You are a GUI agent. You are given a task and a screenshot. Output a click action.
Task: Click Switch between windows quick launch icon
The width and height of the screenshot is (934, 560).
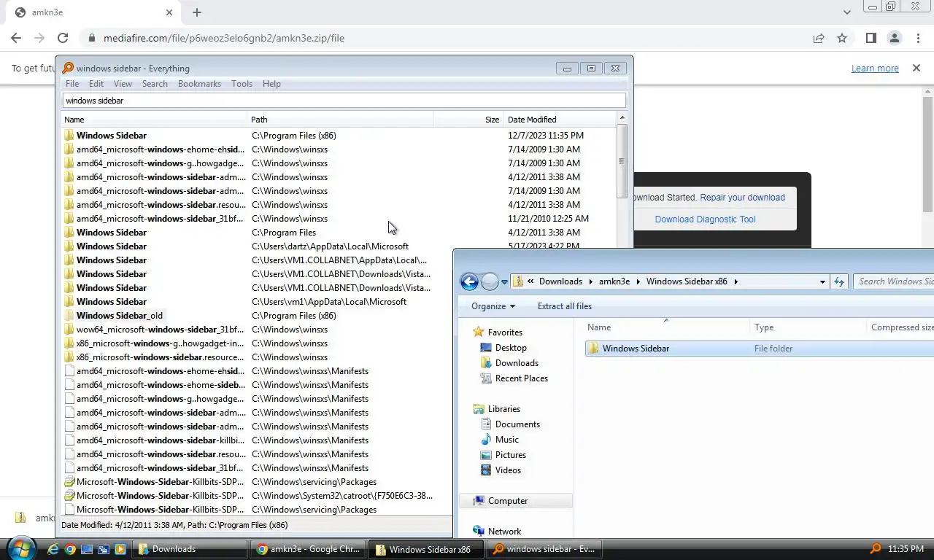tap(104, 549)
